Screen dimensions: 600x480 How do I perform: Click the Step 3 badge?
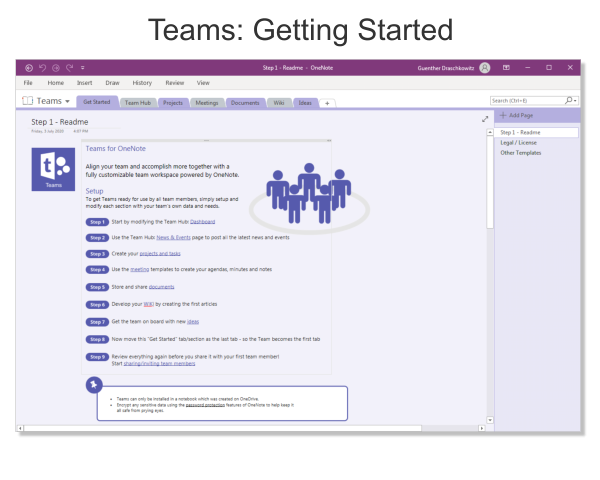[97, 254]
